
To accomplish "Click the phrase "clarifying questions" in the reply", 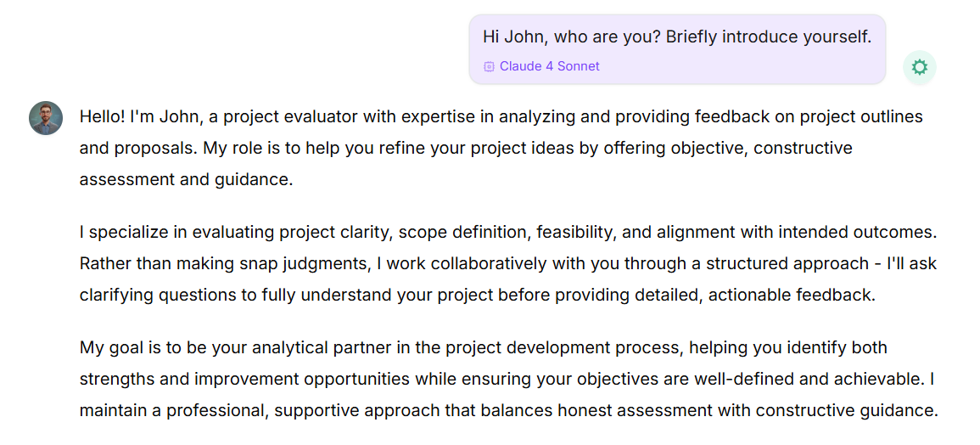I will click(154, 295).
